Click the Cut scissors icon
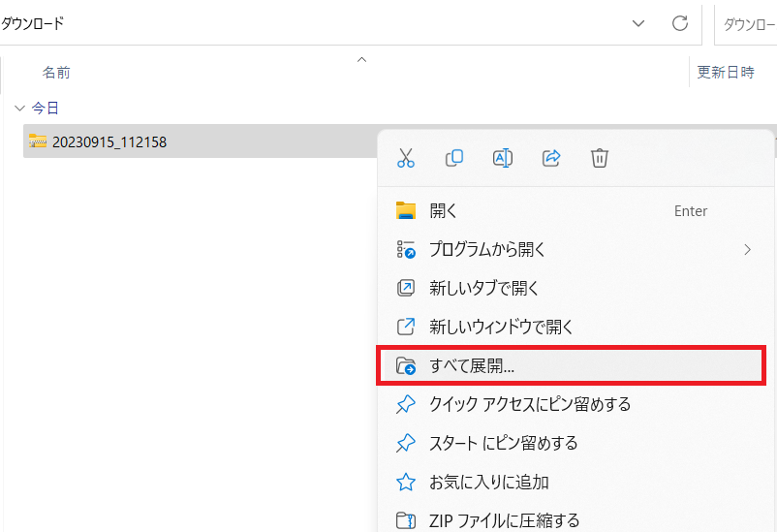 pos(405,158)
